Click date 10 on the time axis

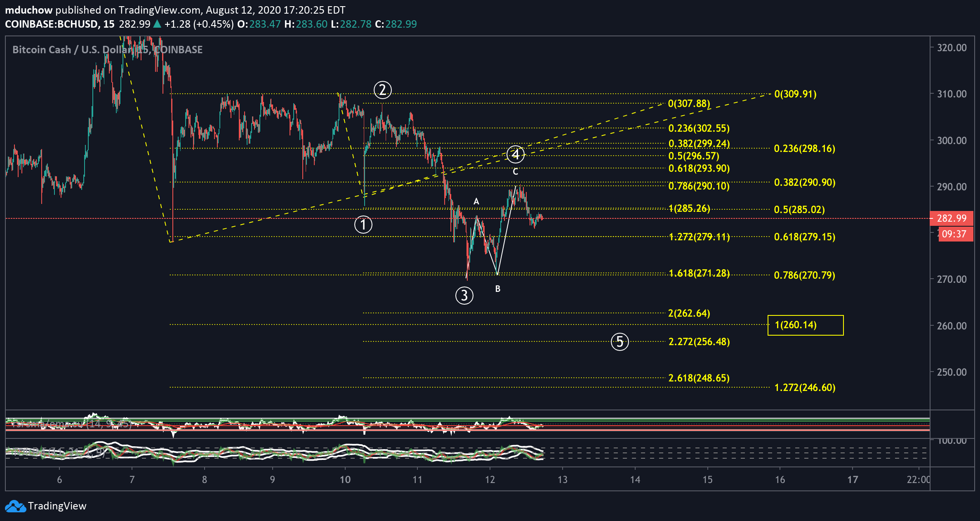point(345,480)
